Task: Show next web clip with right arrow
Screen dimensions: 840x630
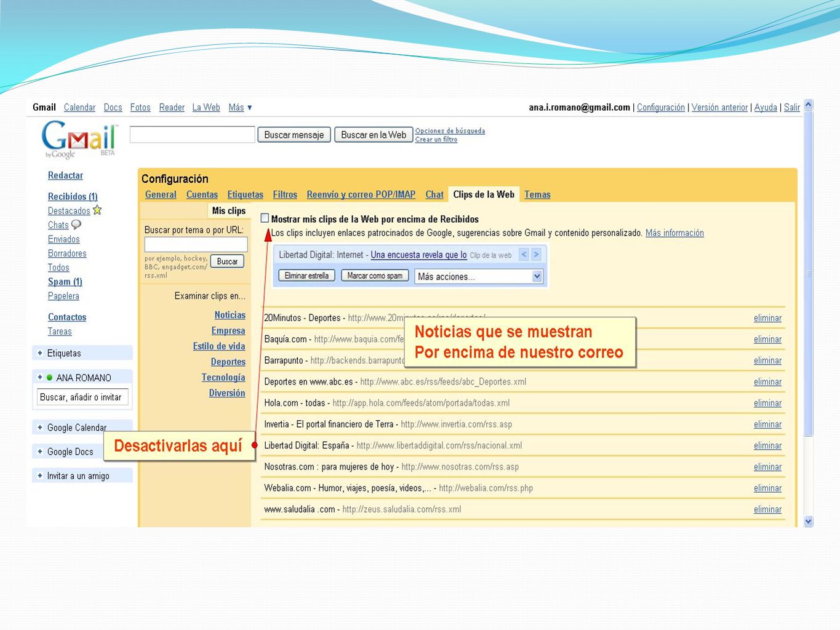Action: click(536, 255)
